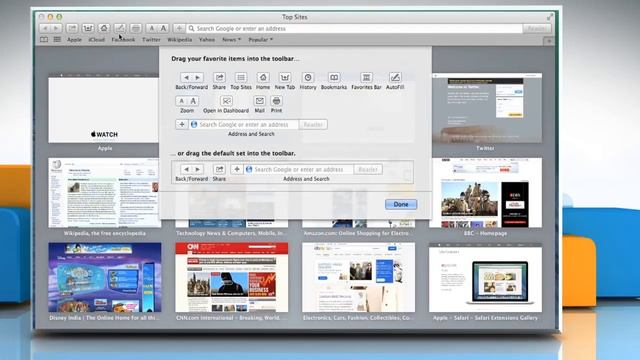640x360 pixels.
Task: Click the Home icon in Safari's toolbar
Action: tap(104, 28)
